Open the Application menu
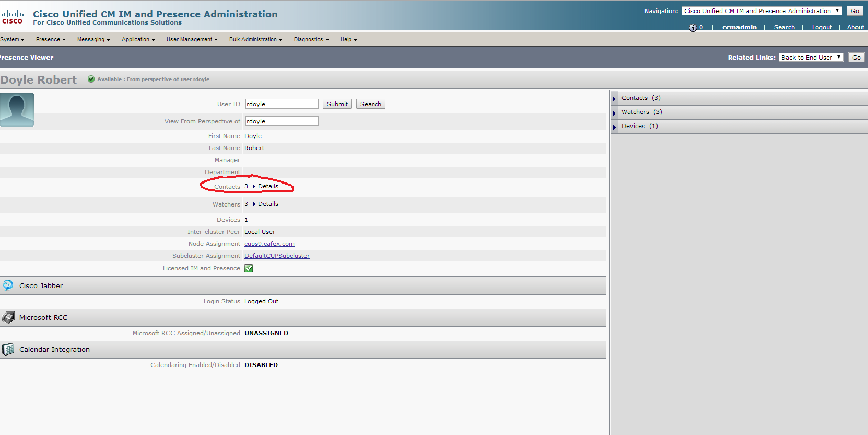Image resolution: width=868 pixels, height=435 pixels. point(138,39)
